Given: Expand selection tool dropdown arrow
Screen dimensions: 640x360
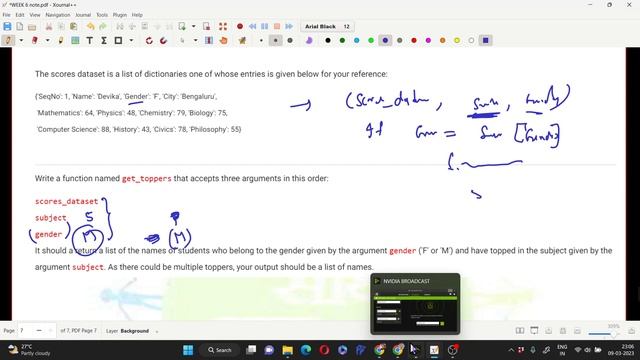Looking at the screenshot, I should pyautogui.click(x=195, y=40).
